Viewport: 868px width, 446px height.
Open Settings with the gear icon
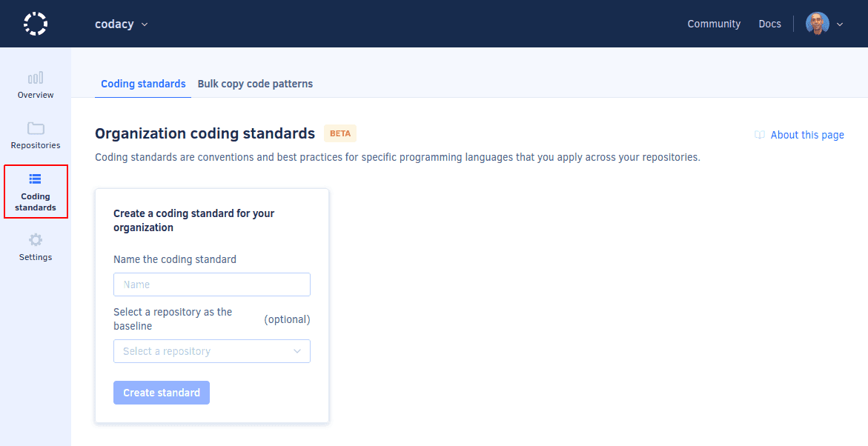35,239
